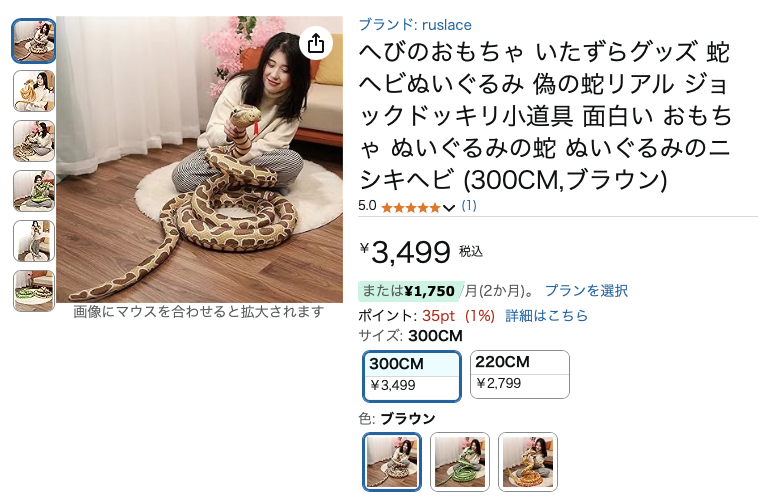This screenshot has height=498, width=765.
Task: Expand the star rating dropdown chevron
Action: tap(448, 208)
